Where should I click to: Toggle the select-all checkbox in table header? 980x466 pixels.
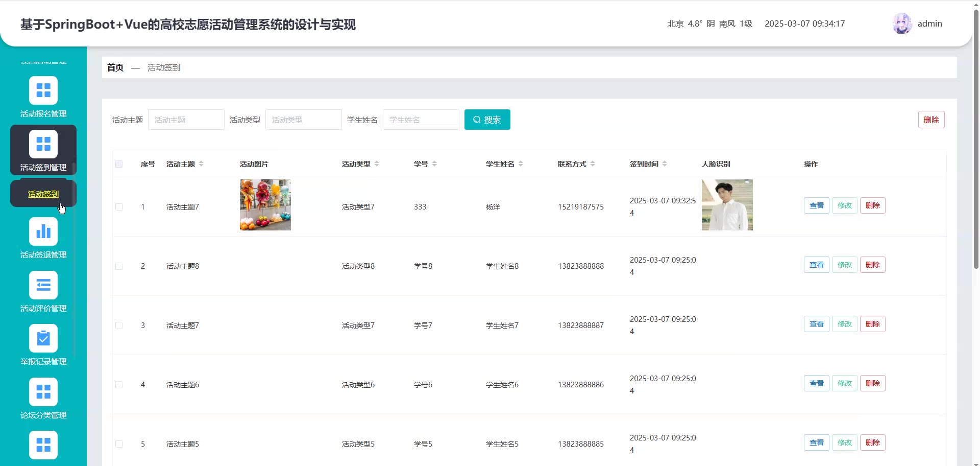coord(119,164)
